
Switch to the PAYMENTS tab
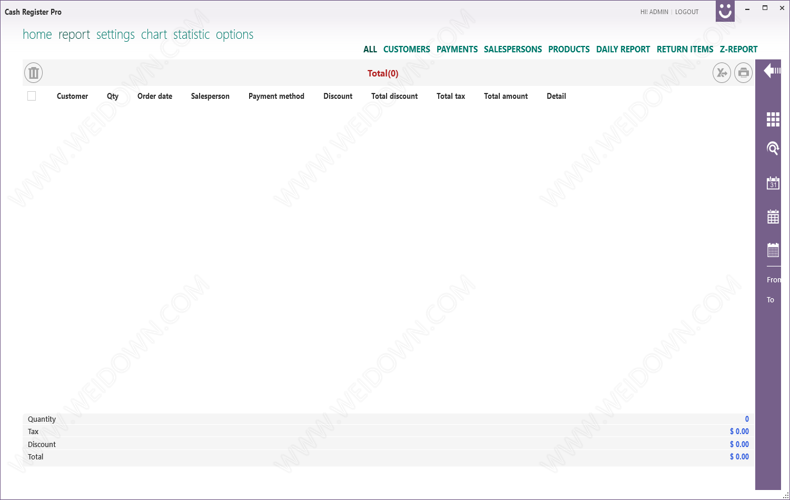coord(457,49)
